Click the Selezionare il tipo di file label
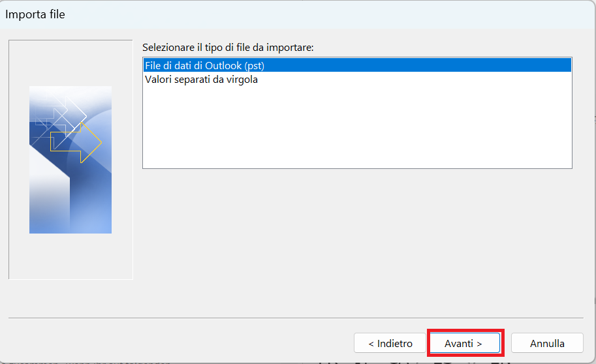This screenshot has height=364, width=596. pyautogui.click(x=228, y=48)
